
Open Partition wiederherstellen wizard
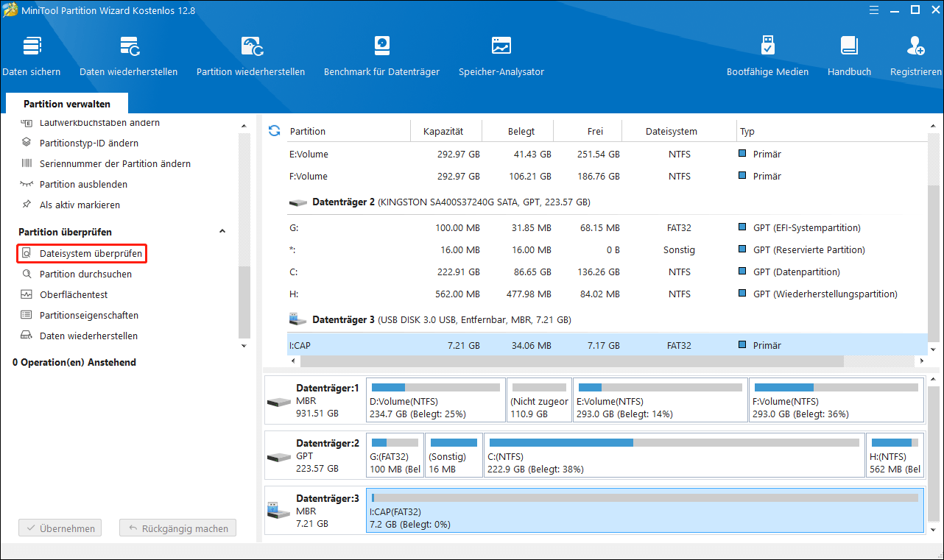pyautogui.click(x=250, y=56)
